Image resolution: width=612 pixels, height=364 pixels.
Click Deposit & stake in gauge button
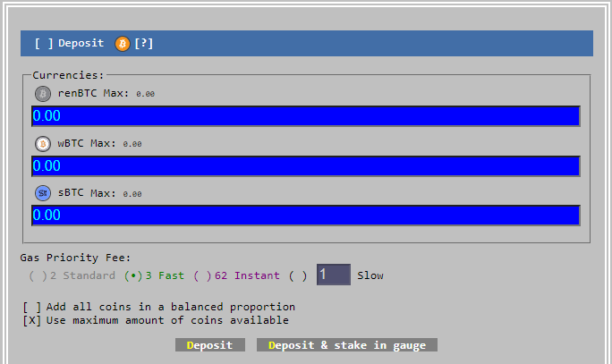point(347,345)
